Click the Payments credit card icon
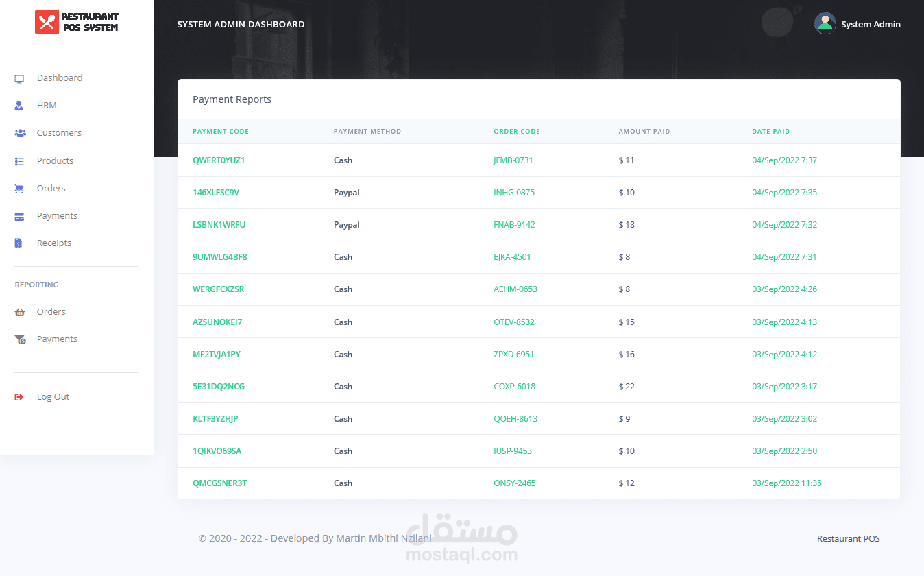 pos(19,216)
